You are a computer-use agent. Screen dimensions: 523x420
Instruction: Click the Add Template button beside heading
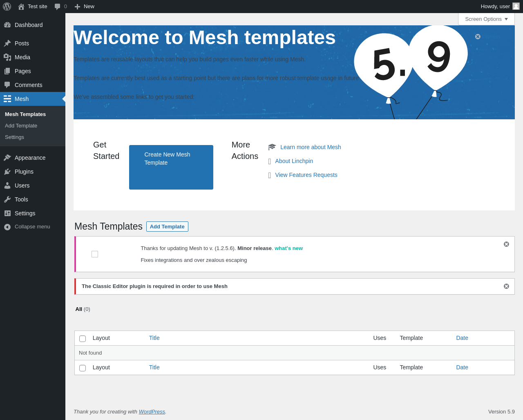click(x=167, y=227)
